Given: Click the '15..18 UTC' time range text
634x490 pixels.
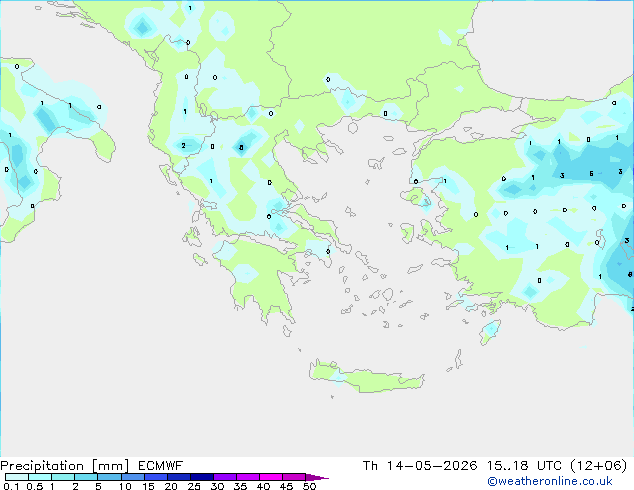Looking at the screenshot, I should (524, 466).
